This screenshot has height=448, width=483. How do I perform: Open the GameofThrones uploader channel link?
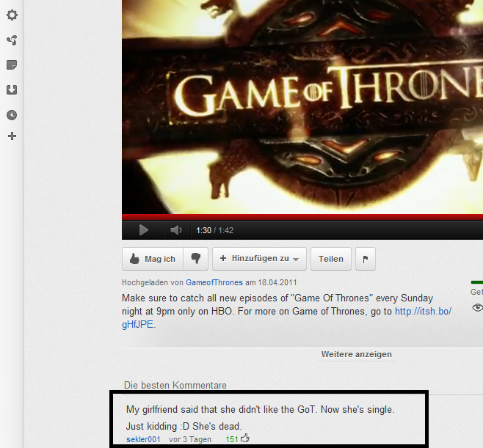(x=214, y=282)
